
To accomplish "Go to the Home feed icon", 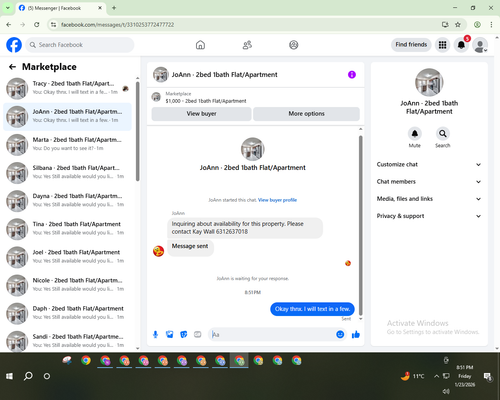I will coord(200,45).
